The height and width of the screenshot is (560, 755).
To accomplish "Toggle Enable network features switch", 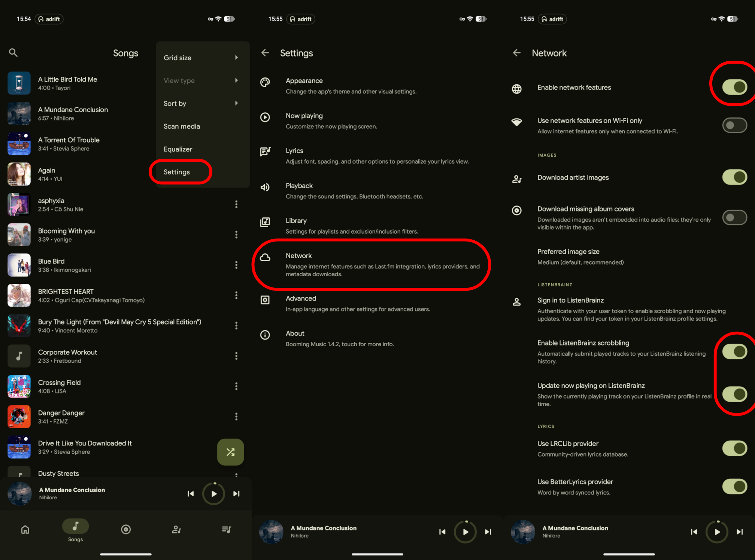I will [x=735, y=87].
